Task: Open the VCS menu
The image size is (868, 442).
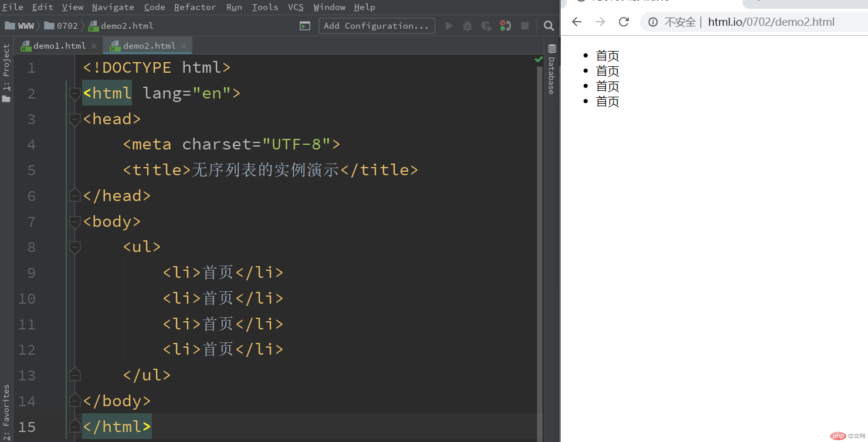Action: pyautogui.click(x=296, y=7)
